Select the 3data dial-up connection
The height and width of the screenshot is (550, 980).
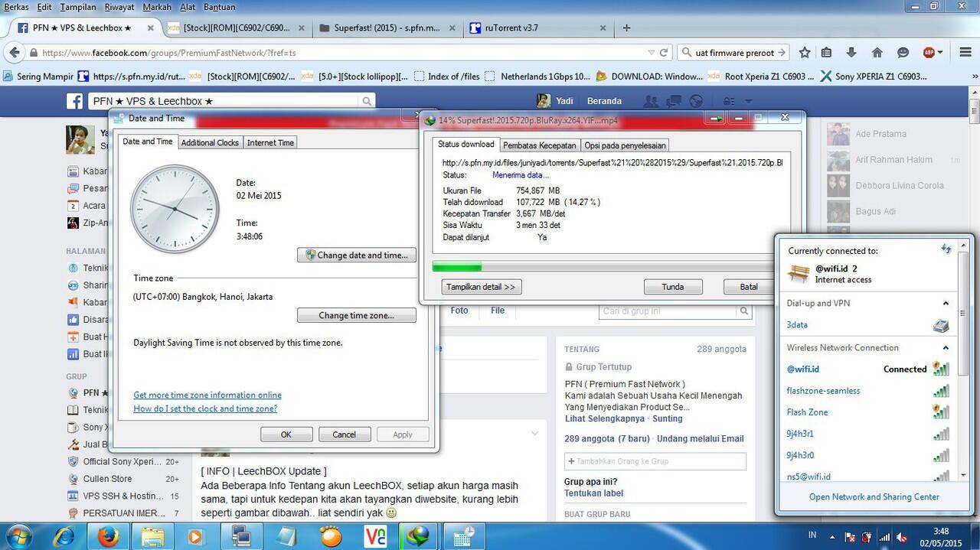click(x=797, y=325)
